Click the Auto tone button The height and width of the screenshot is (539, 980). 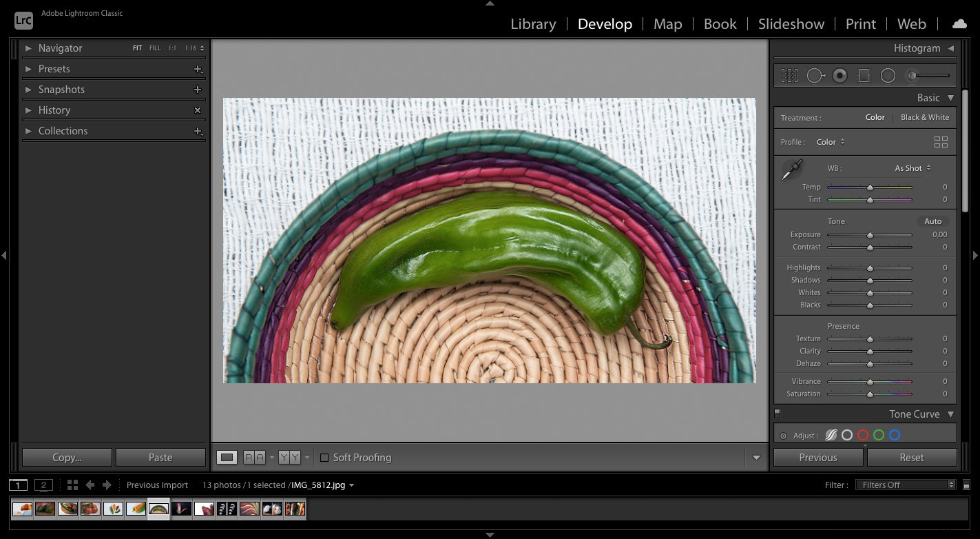click(933, 221)
